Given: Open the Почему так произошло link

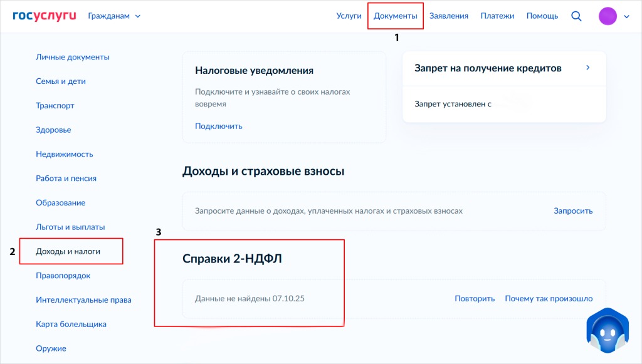Looking at the screenshot, I should point(549,299).
